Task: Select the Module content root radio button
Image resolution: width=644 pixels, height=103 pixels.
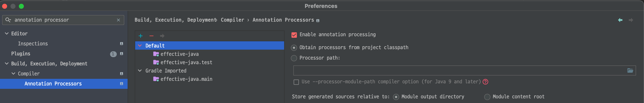Action: tap(487, 97)
